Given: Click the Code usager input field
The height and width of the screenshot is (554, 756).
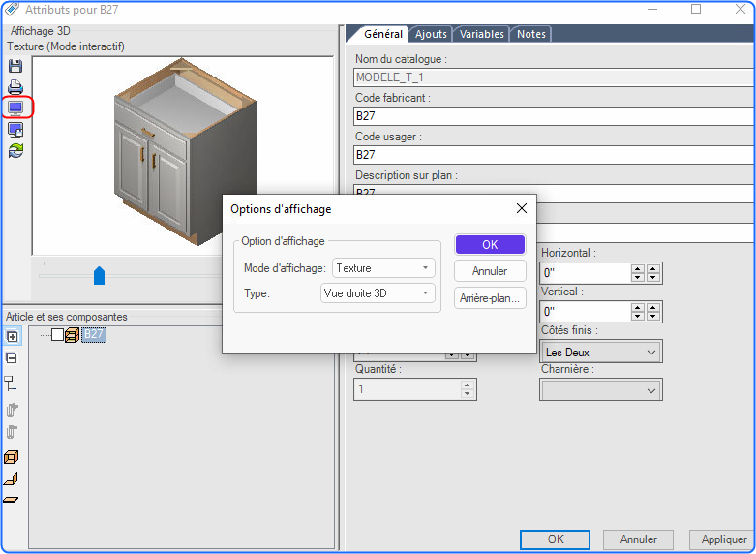Looking at the screenshot, I should coord(555,155).
